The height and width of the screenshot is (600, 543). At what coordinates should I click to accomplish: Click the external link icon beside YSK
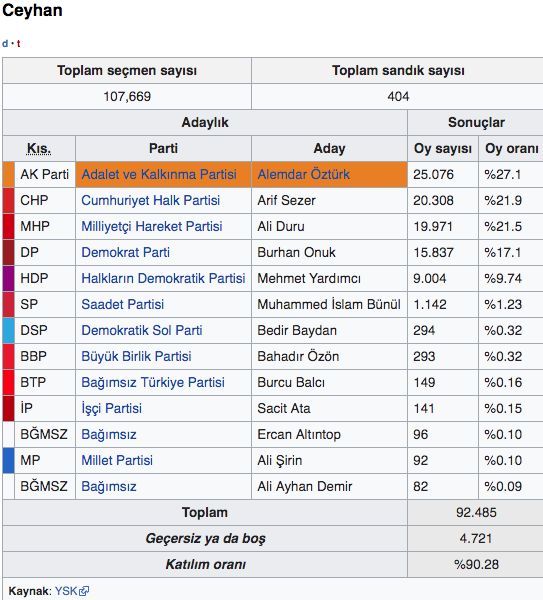84,591
